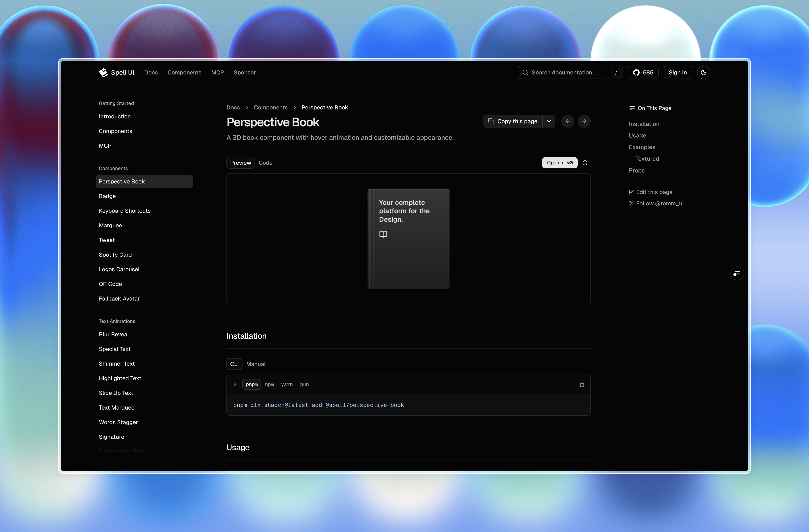Viewport: 809px width, 532px height.
Task: Jump to Installation in On This Page
Action: [x=644, y=124]
